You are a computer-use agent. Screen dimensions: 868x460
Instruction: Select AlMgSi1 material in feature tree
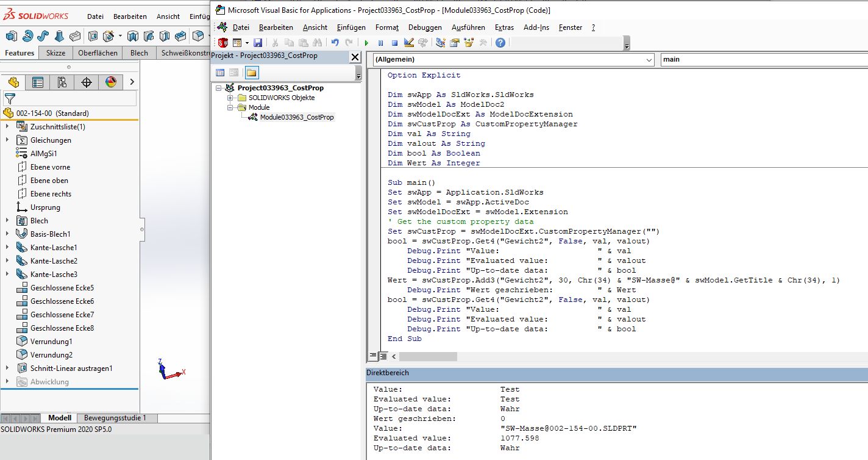click(43, 153)
